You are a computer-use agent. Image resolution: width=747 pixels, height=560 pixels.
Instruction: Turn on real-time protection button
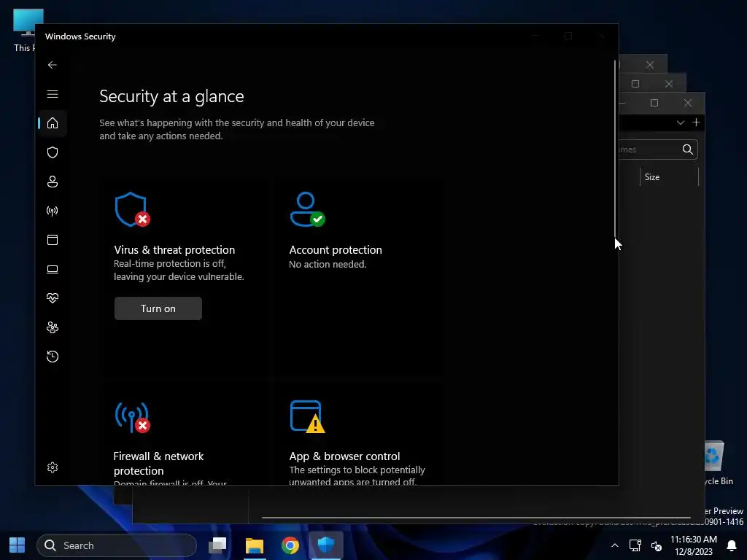point(158,308)
